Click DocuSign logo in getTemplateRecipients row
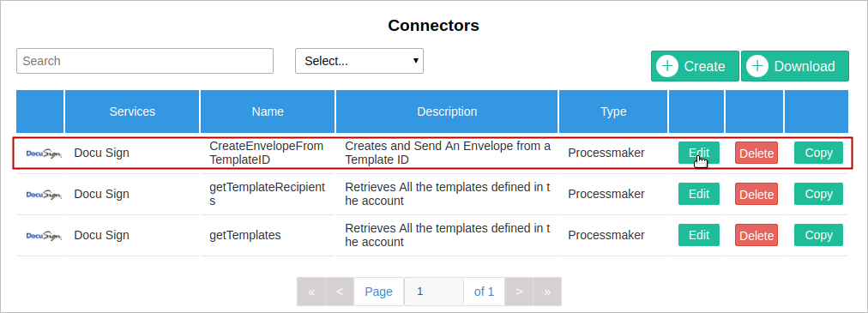This screenshot has width=868, height=313. (x=44, y=194)
